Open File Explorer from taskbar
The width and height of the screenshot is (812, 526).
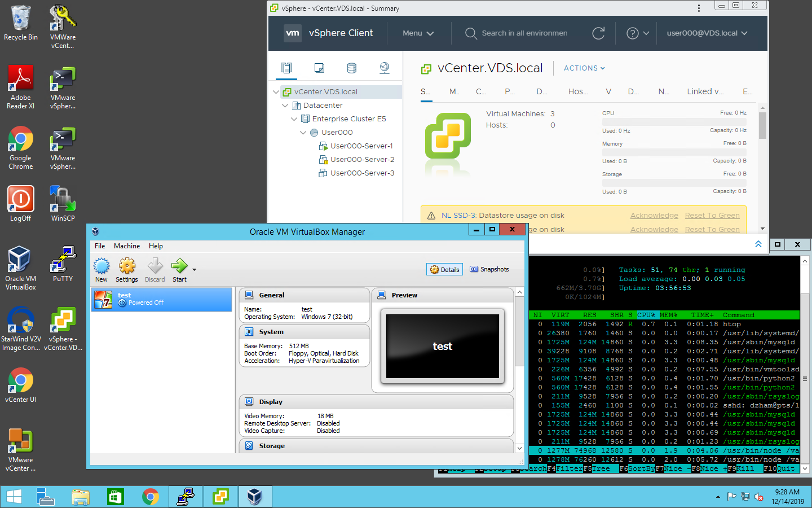[x=81, y=497]
